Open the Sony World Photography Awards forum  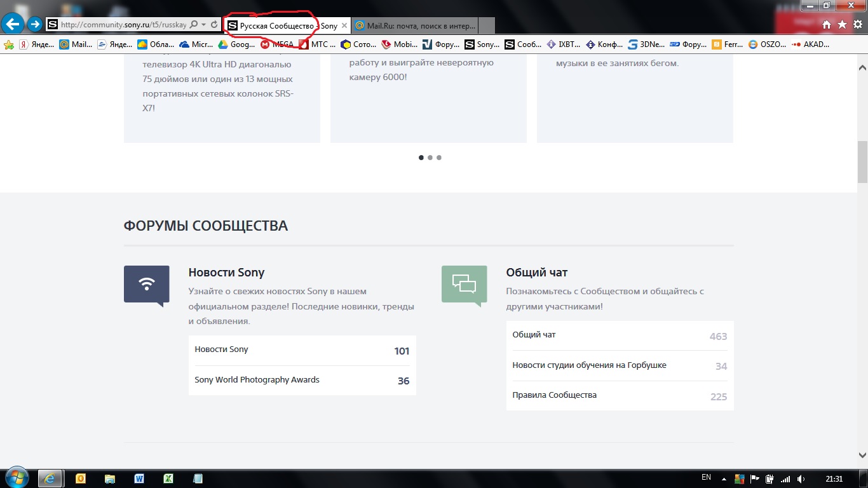point(257,380)
